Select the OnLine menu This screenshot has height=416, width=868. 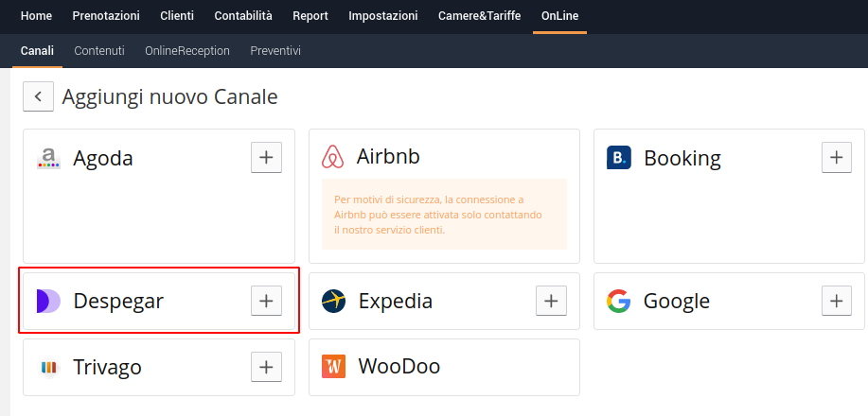pos(559,16)
